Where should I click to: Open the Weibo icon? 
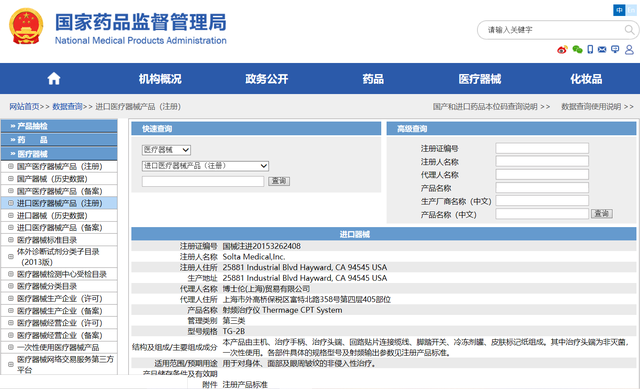coord(562,50)
